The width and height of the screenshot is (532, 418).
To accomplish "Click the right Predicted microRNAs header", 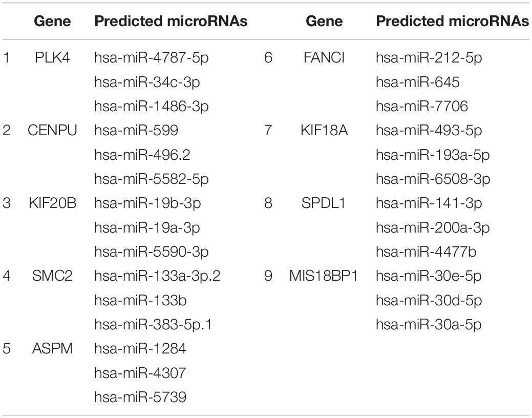I will [452, 21].
